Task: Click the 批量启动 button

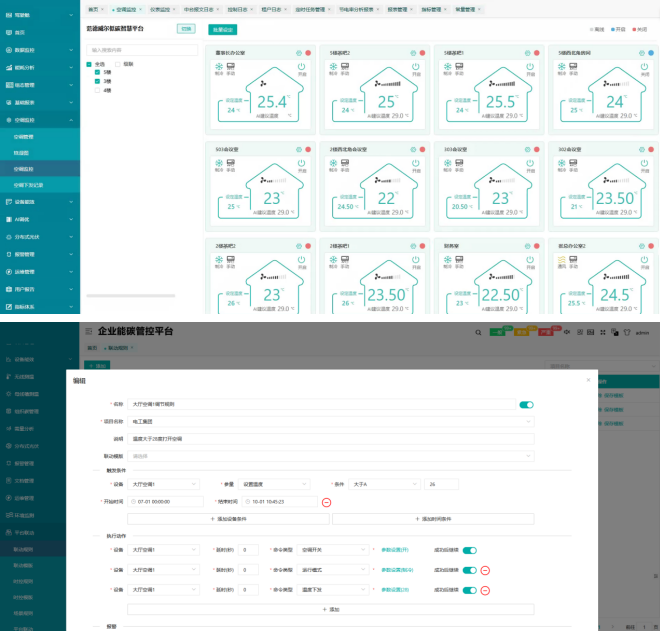Action: (x=222, y=29)
